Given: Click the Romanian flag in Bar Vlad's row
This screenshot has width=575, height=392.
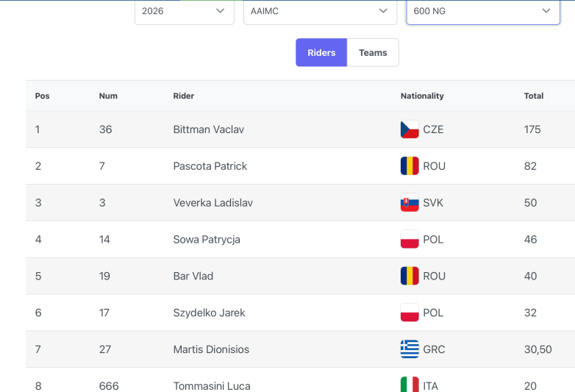Looking at the screenshot, I should 410,276.
